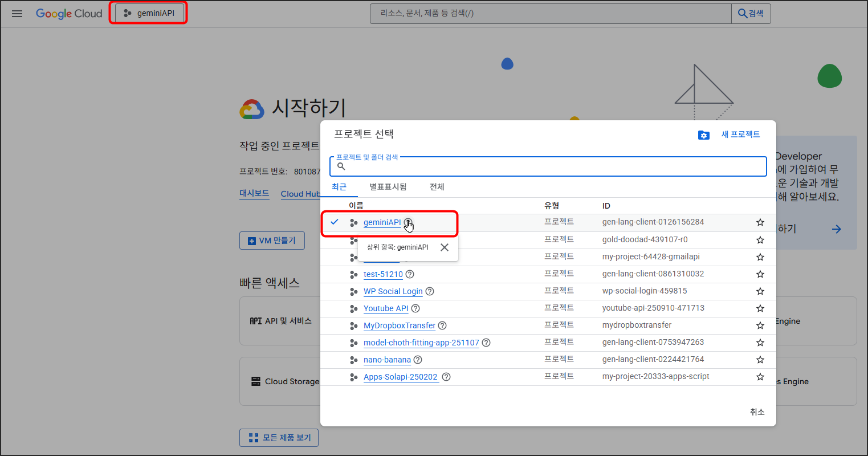Screen dimensions: 868x456
Task: Click help icon next to nano-banana
Action: click(x=418, y=360)
